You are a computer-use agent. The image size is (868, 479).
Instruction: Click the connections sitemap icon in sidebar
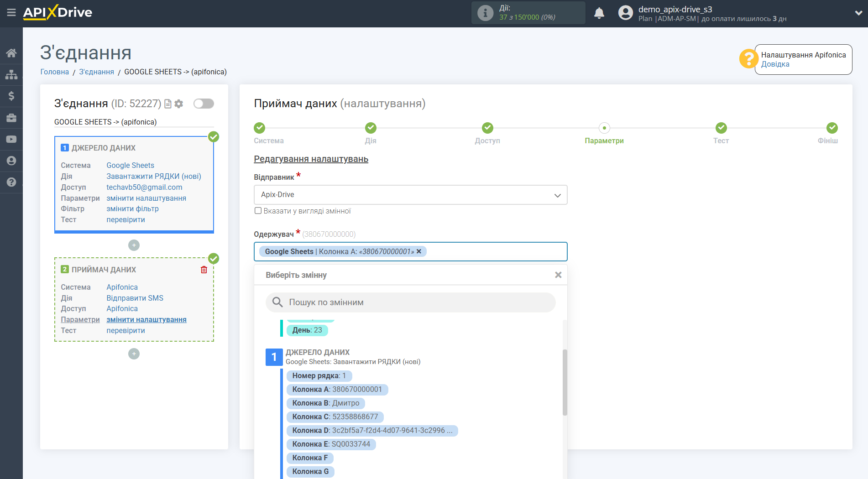(x=11, y=74)
